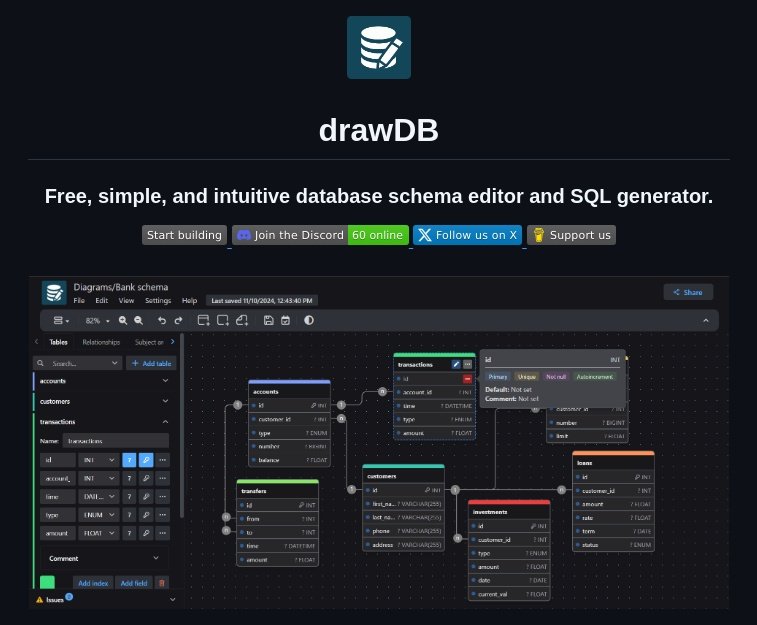Click the drawDB database logo at top
The image size is (757, 625).
(378, 47)
